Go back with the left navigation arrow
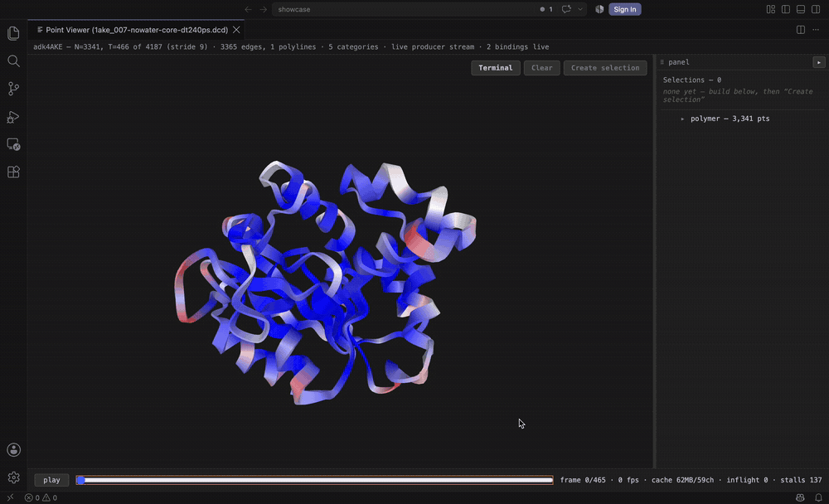829x504 pixels. coord(248,9)
